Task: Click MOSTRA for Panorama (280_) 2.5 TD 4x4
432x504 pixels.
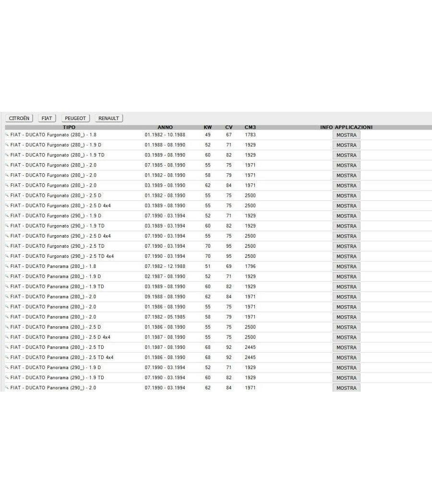Action: [347, 358]
